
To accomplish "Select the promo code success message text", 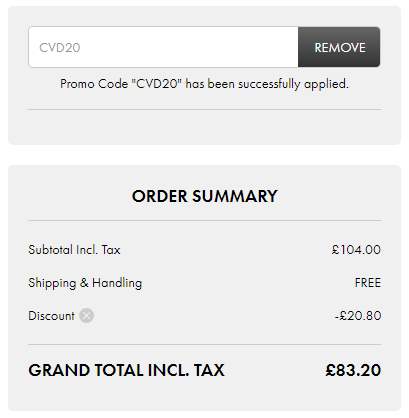I will [x=204, y=84].
